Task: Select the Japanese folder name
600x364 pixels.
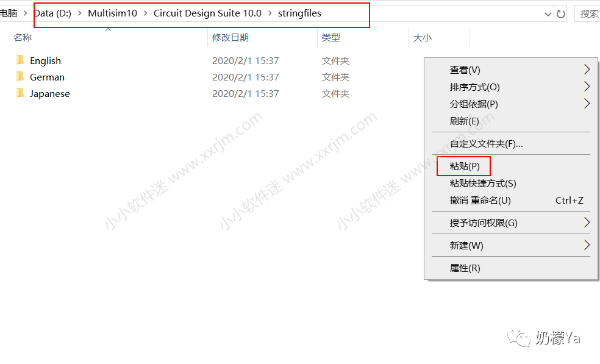Action: point(50,94)
